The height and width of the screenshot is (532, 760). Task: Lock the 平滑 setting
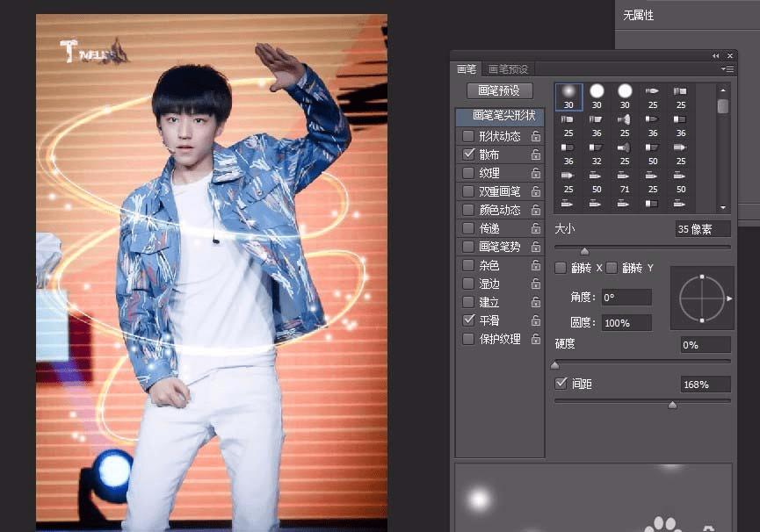(536, 320)
